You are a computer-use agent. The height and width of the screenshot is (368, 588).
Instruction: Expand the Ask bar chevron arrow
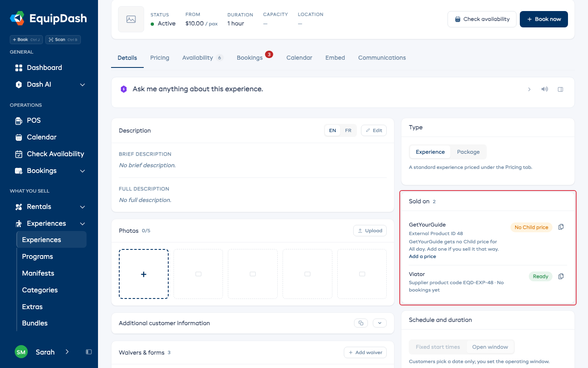(529, 89)
